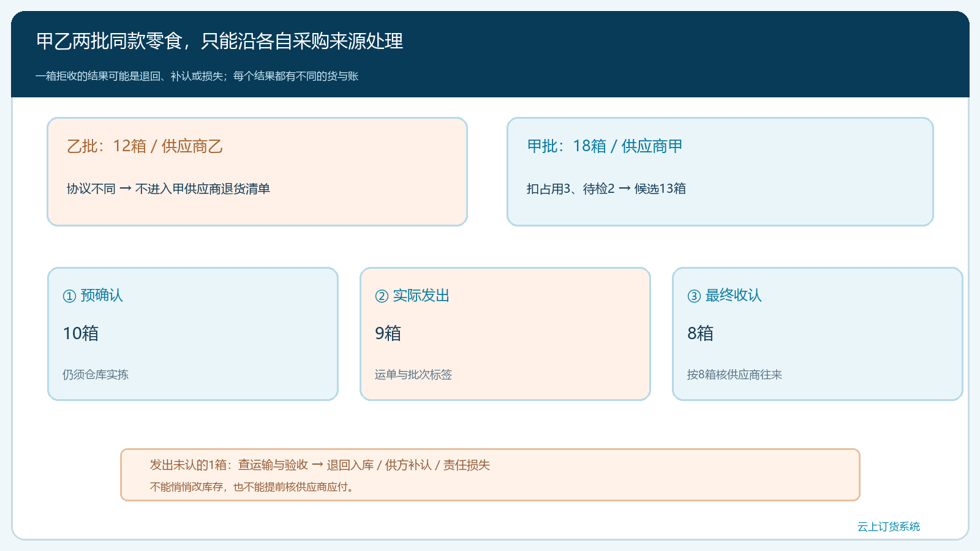
Task: Open the 预确认 step card
Action: [x=193, y=334]
